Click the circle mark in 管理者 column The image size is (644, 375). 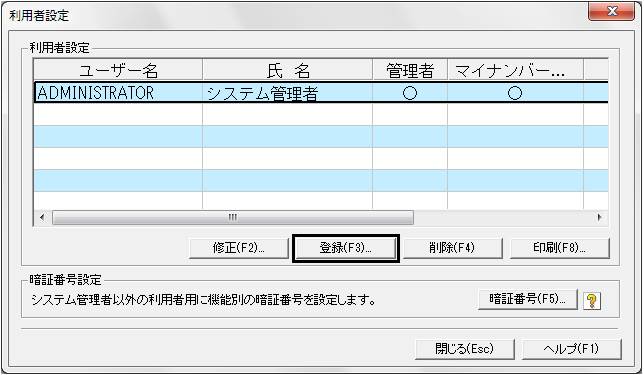coord(410,93)
